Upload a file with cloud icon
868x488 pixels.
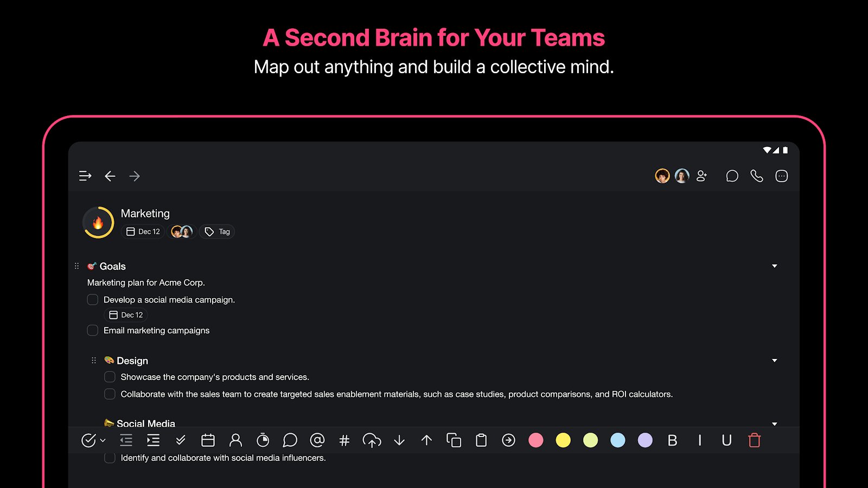(x=372, y=440)
